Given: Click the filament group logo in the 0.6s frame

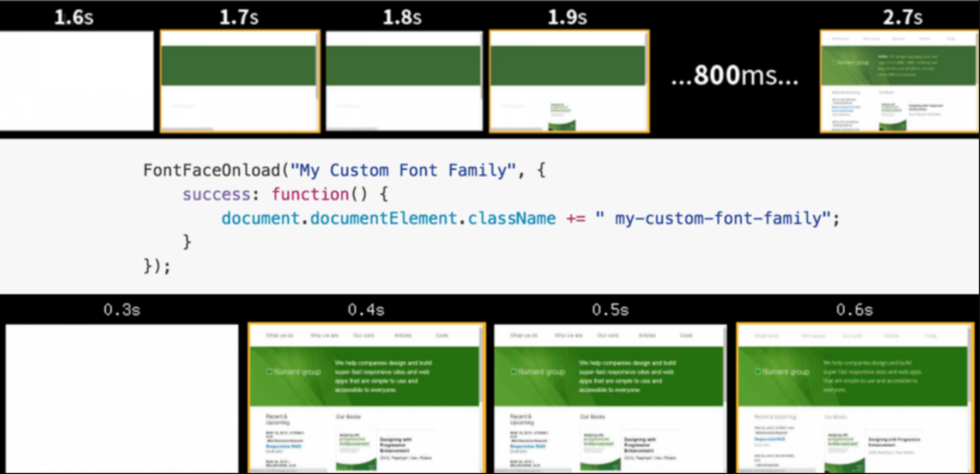Looking at the screenshot, I should pyautogui.click(x=782, y=372).
